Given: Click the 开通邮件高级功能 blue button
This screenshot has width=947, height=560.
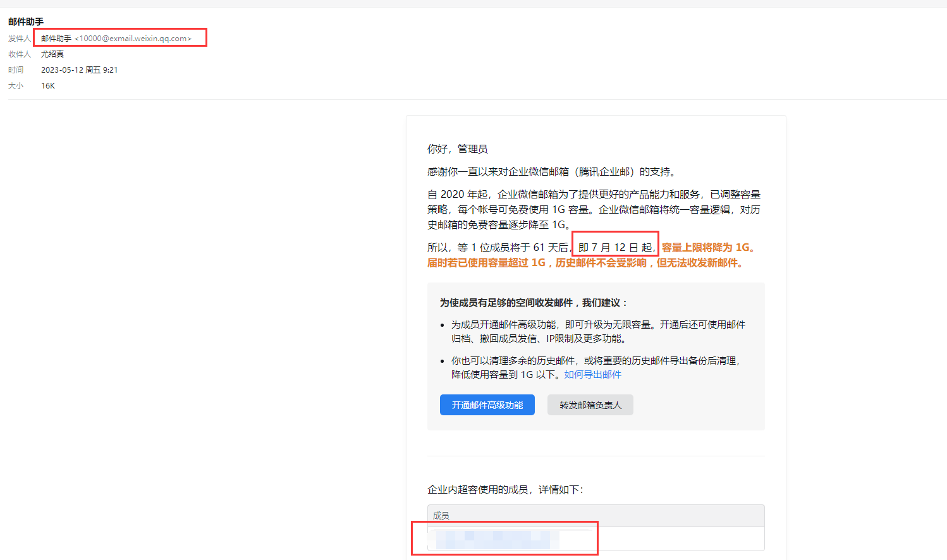Looking at the screenshot, I should pos(487,405).
